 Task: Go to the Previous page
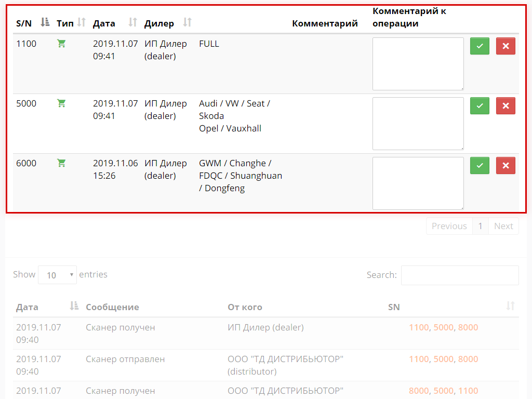click(449, 226)
